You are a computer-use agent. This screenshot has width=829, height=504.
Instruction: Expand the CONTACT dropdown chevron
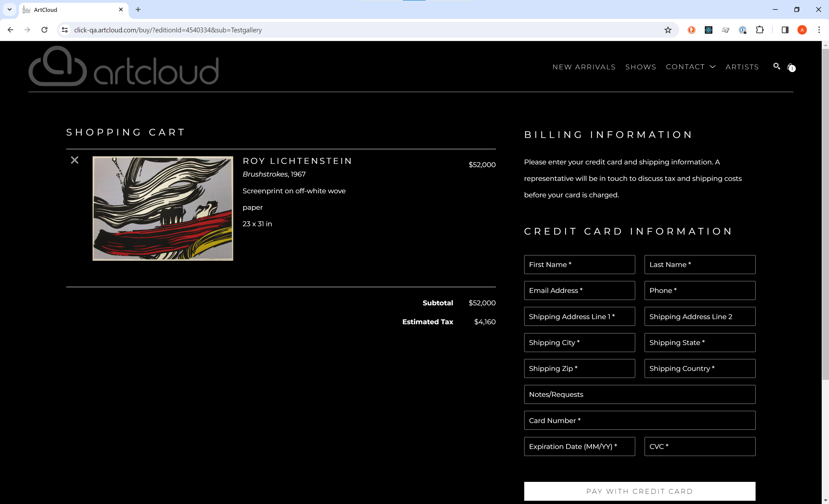tap(712, 67)
